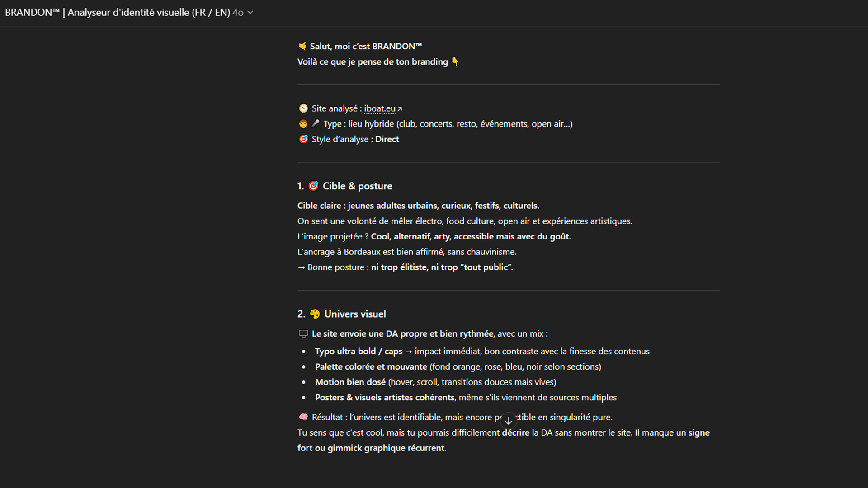Click the palette emoji beside Univers visuel
Image resolution: width=868 pixels, height=488 pixels.
pyautogui.click(x=315, y=314)
